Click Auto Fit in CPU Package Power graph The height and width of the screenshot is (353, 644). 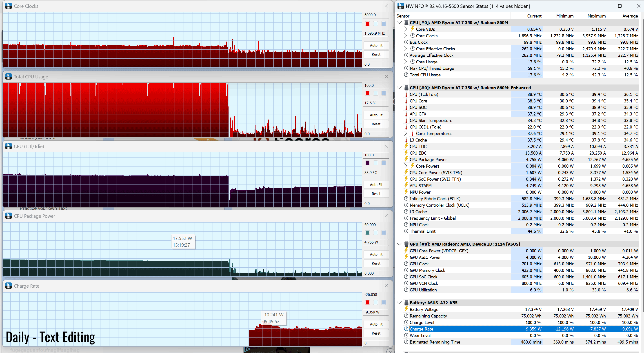click(376, 254)
